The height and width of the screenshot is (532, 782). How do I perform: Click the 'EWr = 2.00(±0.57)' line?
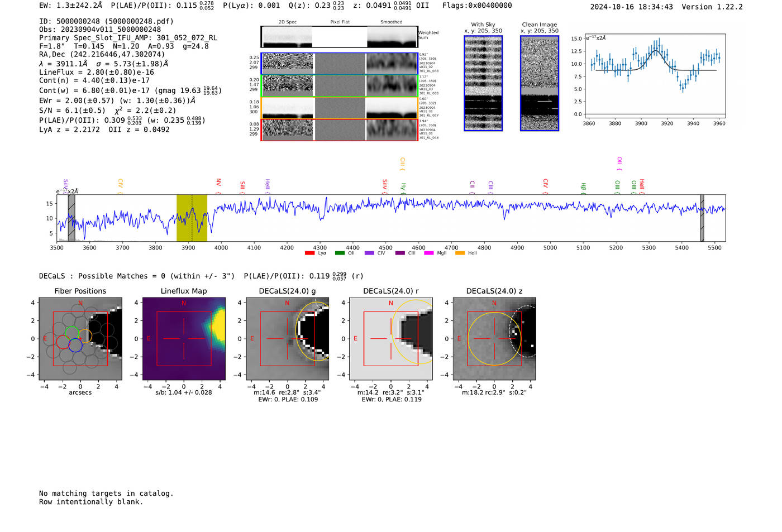117,100
